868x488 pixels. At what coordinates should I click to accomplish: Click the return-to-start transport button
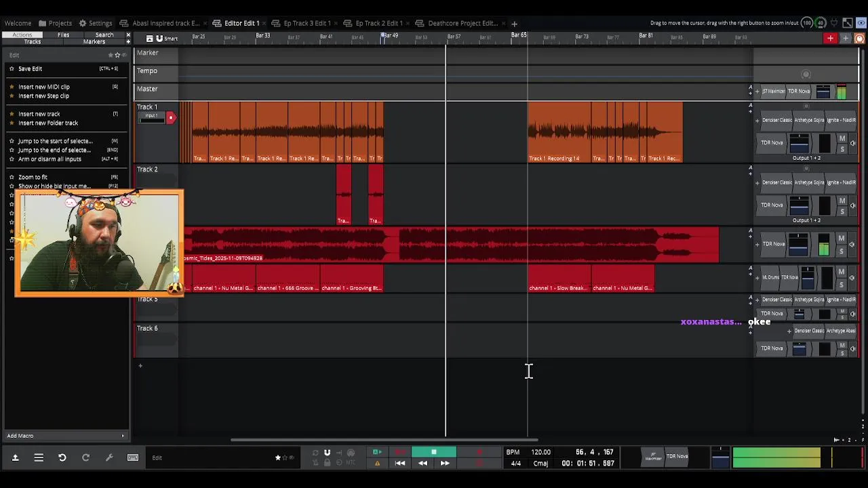pyautogui.click(x=400, y=464)
